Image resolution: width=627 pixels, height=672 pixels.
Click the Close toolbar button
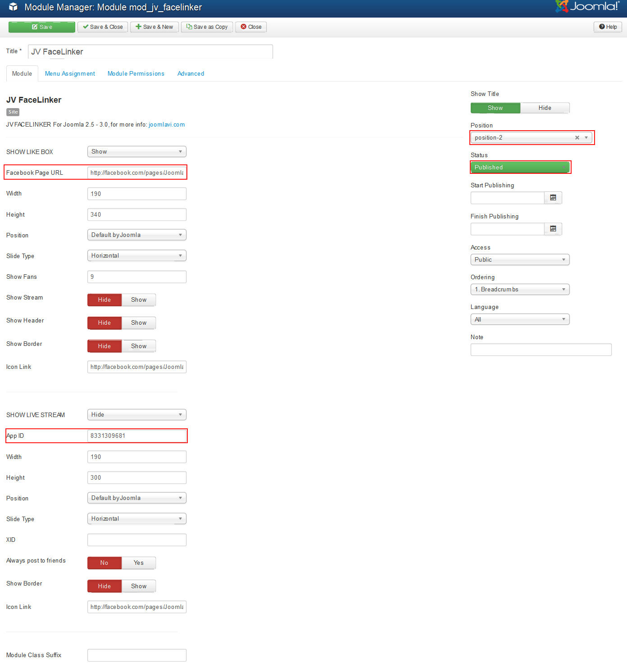pos(251,27)
